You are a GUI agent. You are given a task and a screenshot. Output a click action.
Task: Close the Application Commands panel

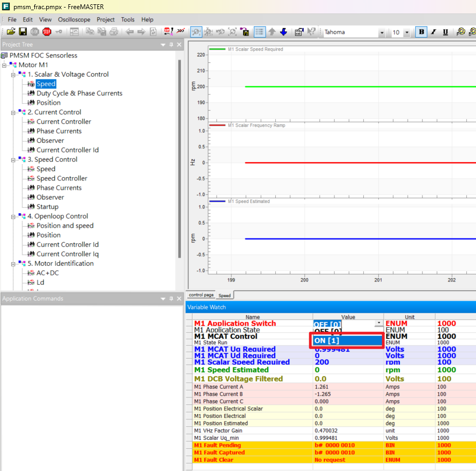point(179,299)
